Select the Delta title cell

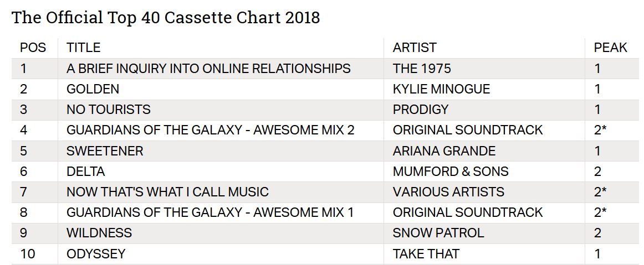click(85, 172)
